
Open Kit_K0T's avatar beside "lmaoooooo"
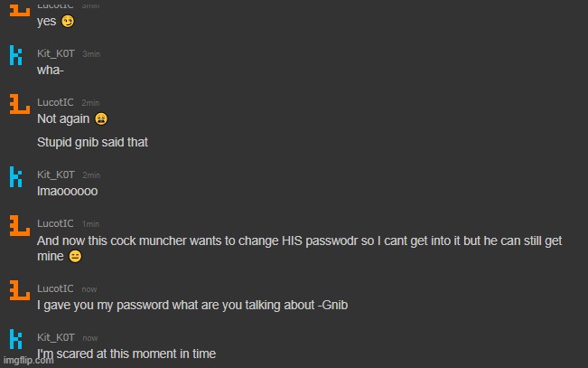16,178
